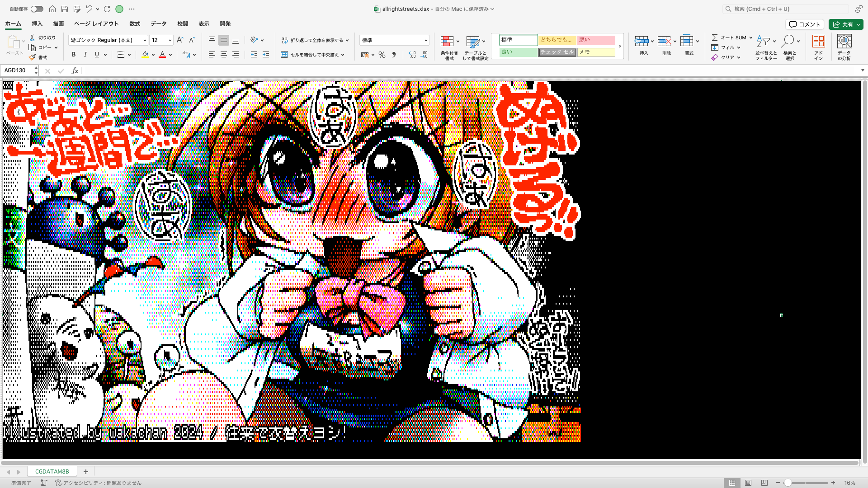Viewport: 868px width, 488px height.
Task: Expand the font color dropdown arrow
Action: pos(170,55)
